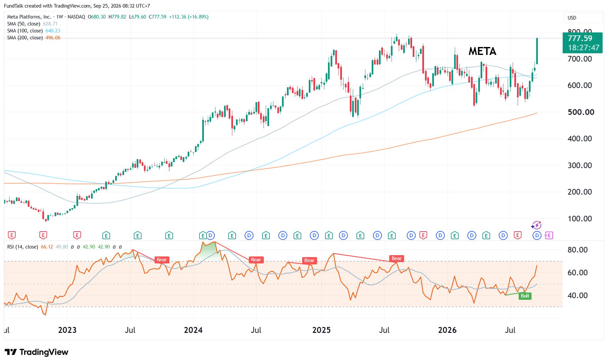Click the RSI value 66.12

click(47, 247)
